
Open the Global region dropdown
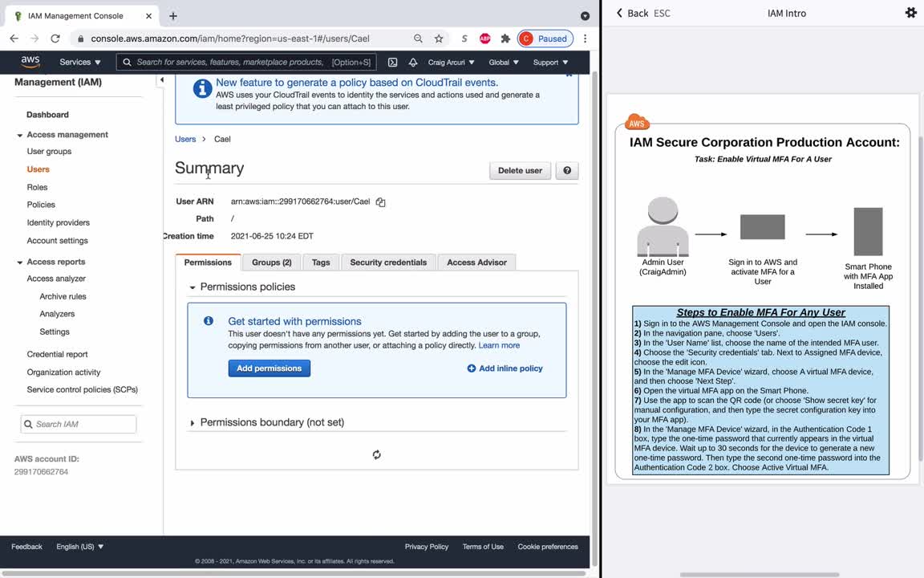(x=503, y=62)
